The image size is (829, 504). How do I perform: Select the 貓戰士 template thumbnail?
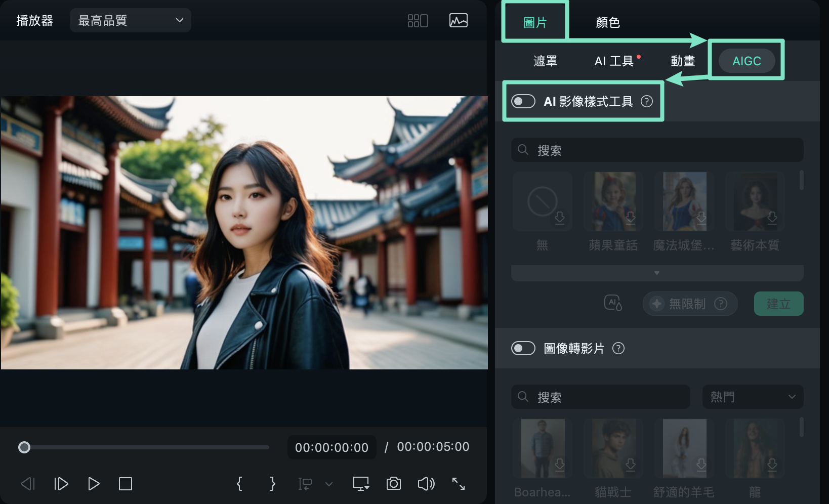[x=613, y=448]
